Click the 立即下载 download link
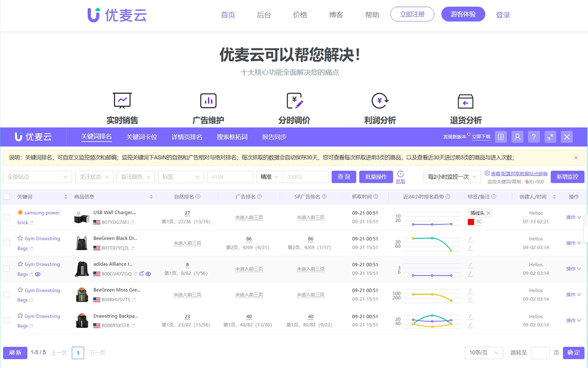 point(481,137)
